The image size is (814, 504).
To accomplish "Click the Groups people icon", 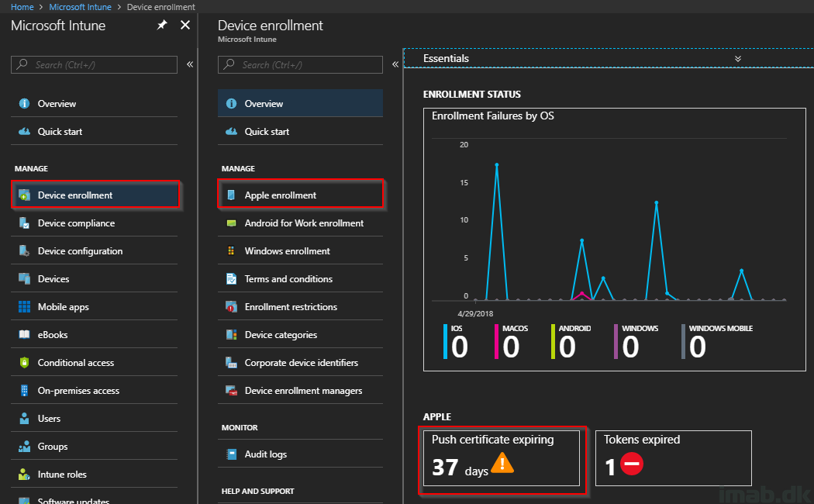I will coord(24,447).
